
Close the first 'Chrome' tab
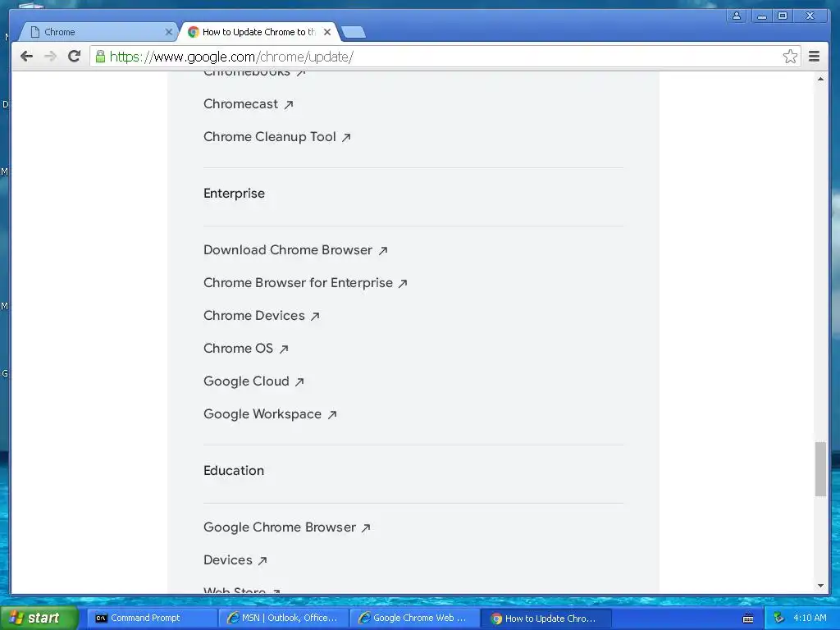pos(168,32)
